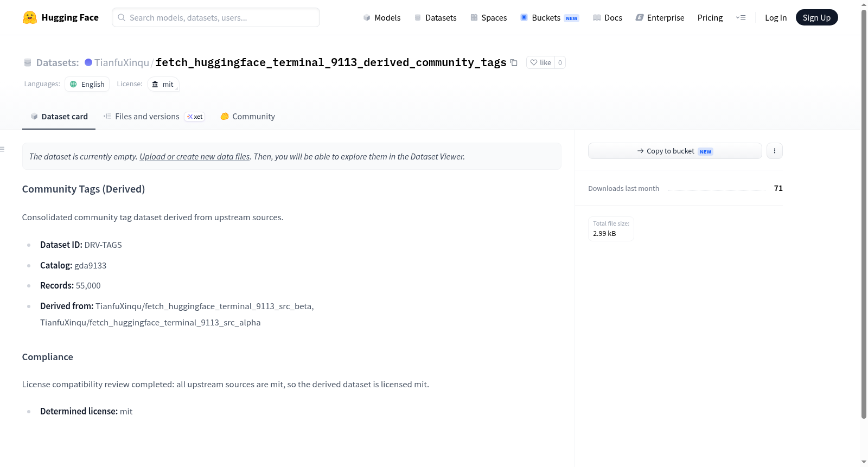Open the Models page
Screen dimensions: 868x467
(382, 18)
